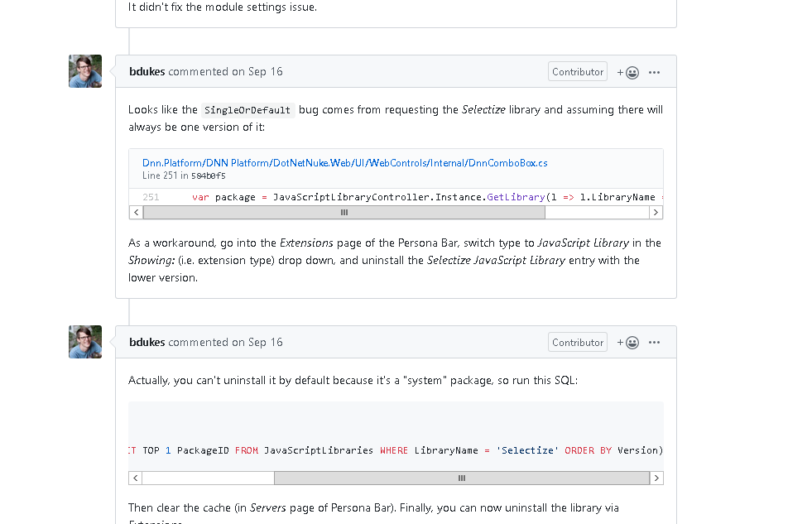Add a reaction to the second bdukes comment
Image resolution: width=812 pixels, height=524 pixels.
[x=630, y=342]
